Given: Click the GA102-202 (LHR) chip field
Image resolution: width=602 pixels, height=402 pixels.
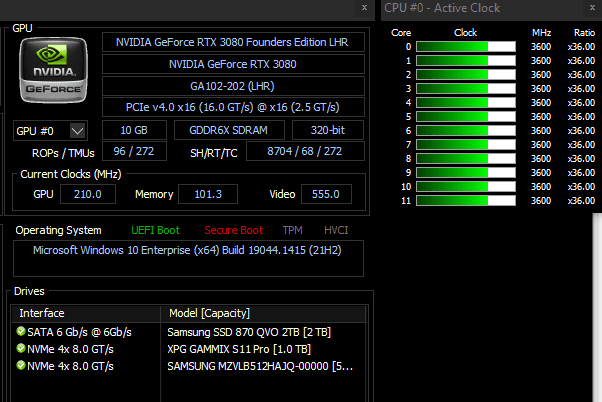Looking at the screenshot, I should [x=233, y=86].
